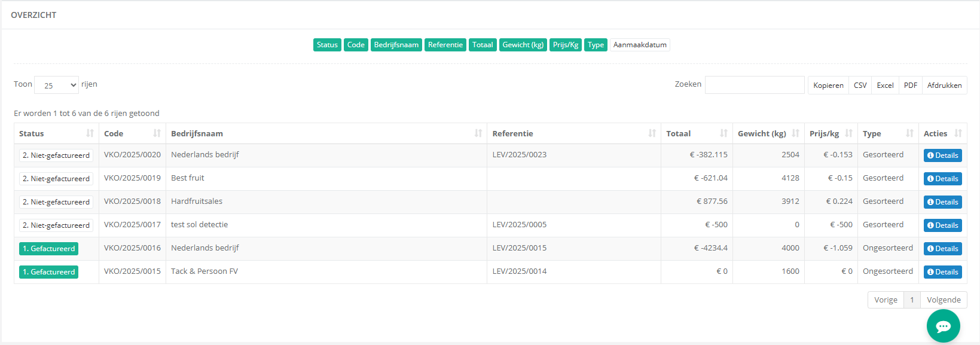The image size is (980, 345).
Task: Open the rows-per-page dropdown showing 25
Action: tap(56, 85)
